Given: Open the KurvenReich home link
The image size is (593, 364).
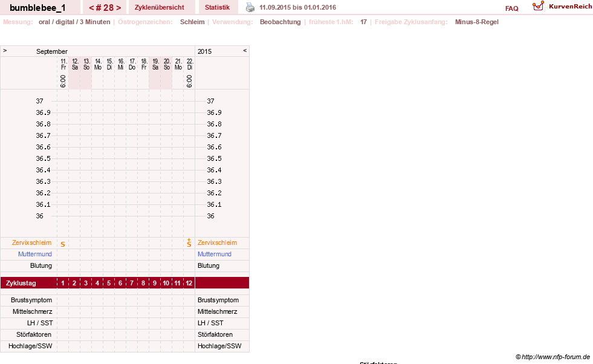Looking at the screenshot, I should [570, 7].
